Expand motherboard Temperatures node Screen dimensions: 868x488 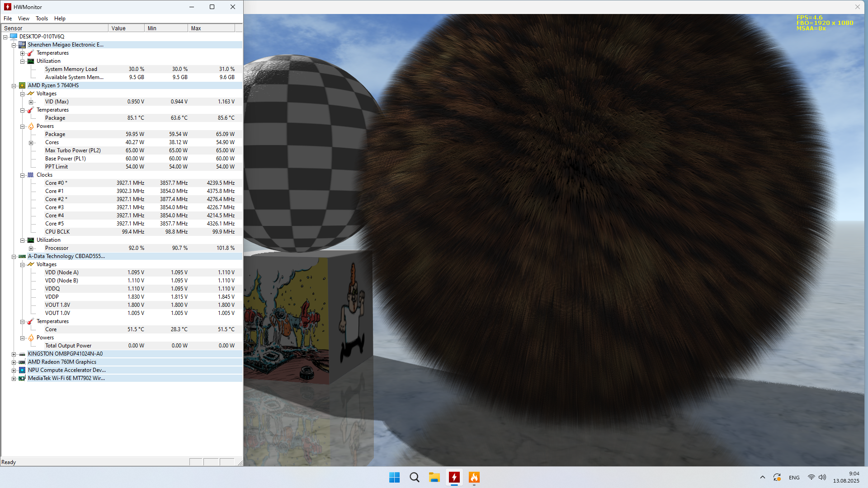pyautogui.click(x=23, y=53)
